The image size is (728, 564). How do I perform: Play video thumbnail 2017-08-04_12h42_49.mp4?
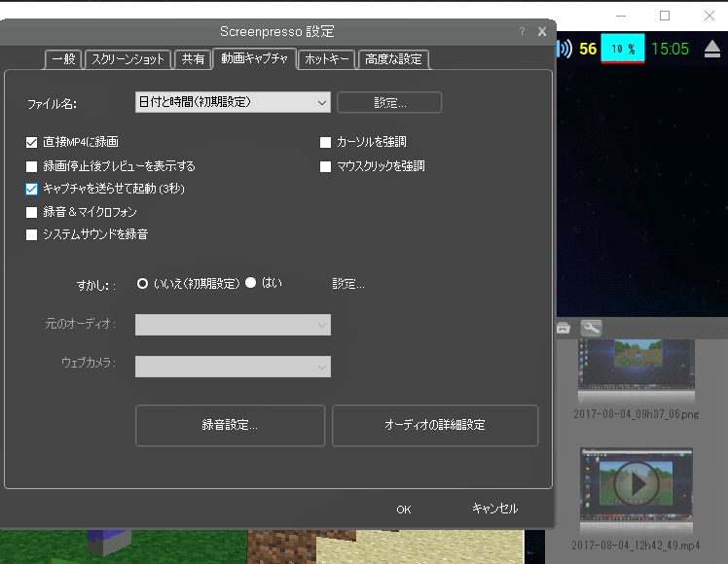click(637, 483)
